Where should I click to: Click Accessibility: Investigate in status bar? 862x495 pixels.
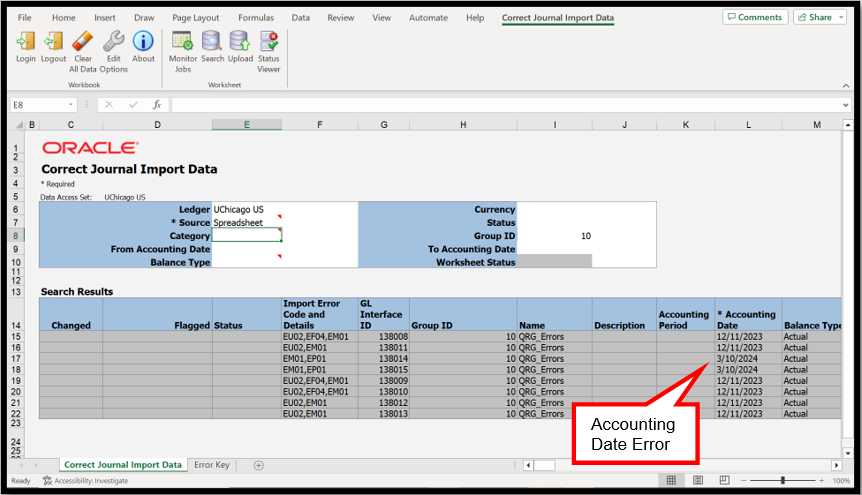tap(86, 481)
